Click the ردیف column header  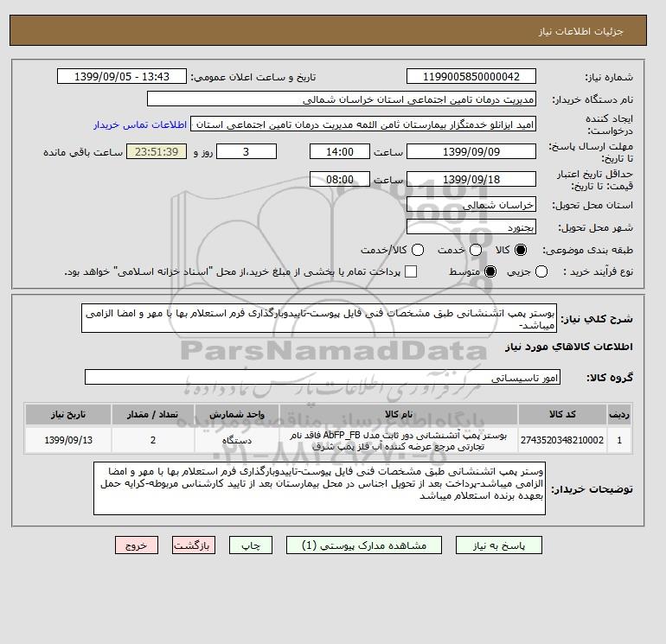point(619,414)
